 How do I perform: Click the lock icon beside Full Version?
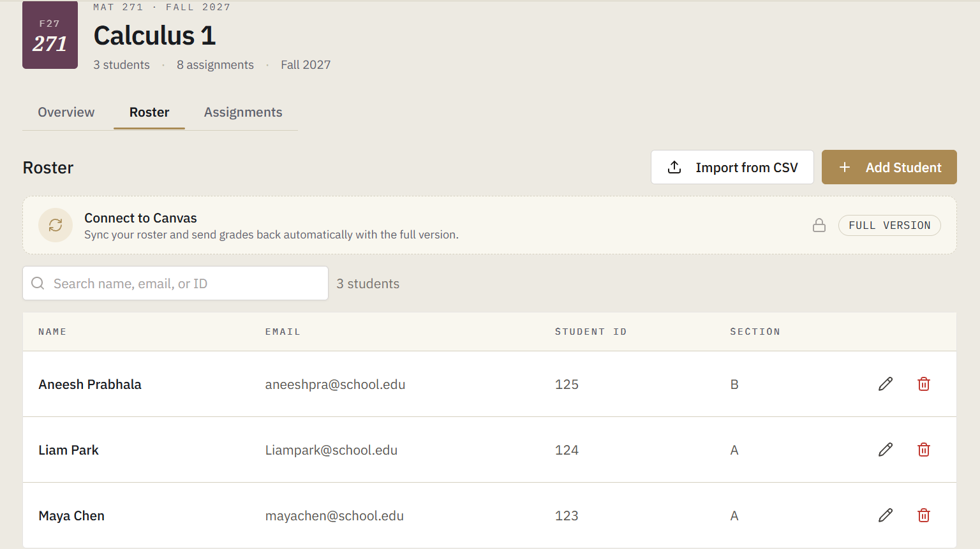point(819,225)
